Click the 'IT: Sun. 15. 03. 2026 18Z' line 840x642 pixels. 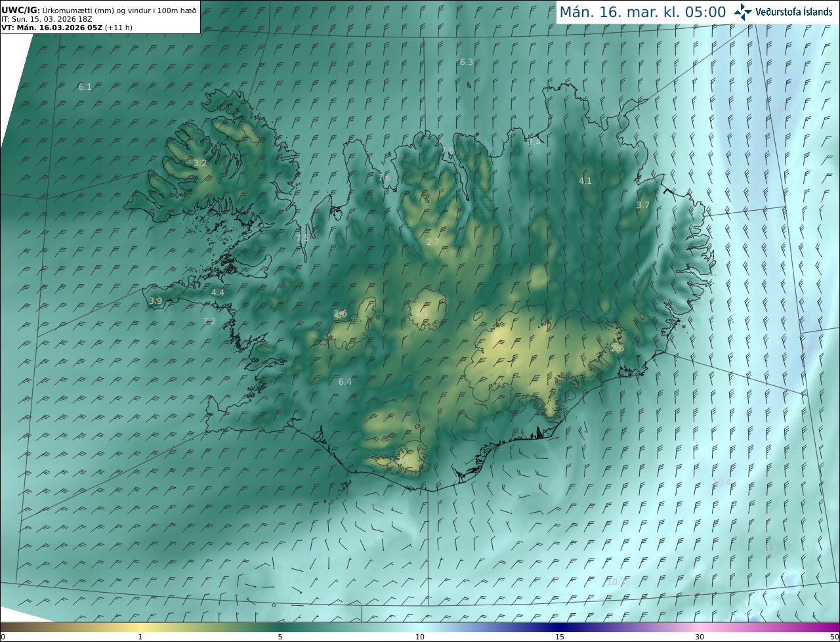coord(47,19)
